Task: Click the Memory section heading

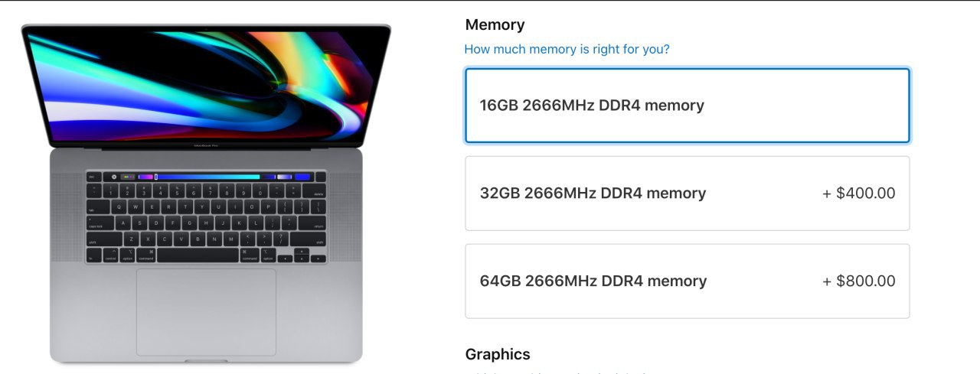Action: pyautogui.click(x=495, y=24)
